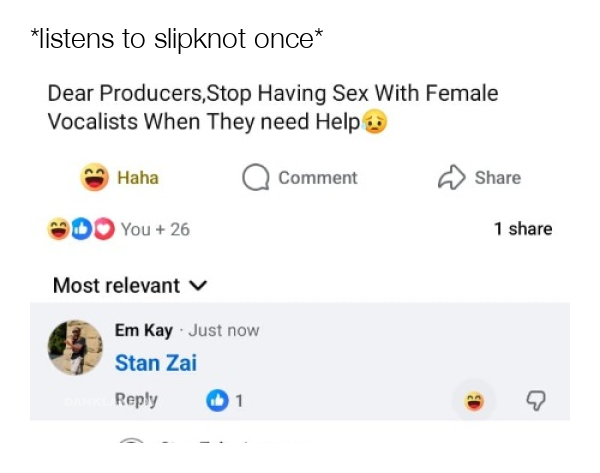Open the tagged Stan Zai profile link
This screenshot has width=600, height=473.
pyautogui.click(x=155, y=363)
